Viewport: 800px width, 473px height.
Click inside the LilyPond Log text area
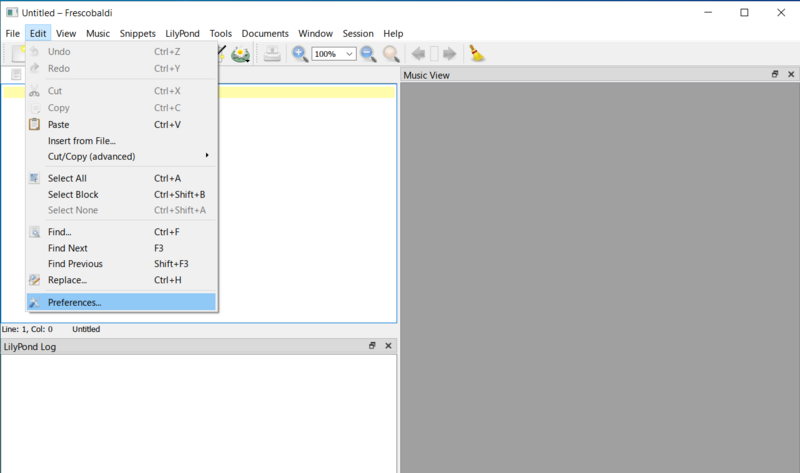[198, 412]
